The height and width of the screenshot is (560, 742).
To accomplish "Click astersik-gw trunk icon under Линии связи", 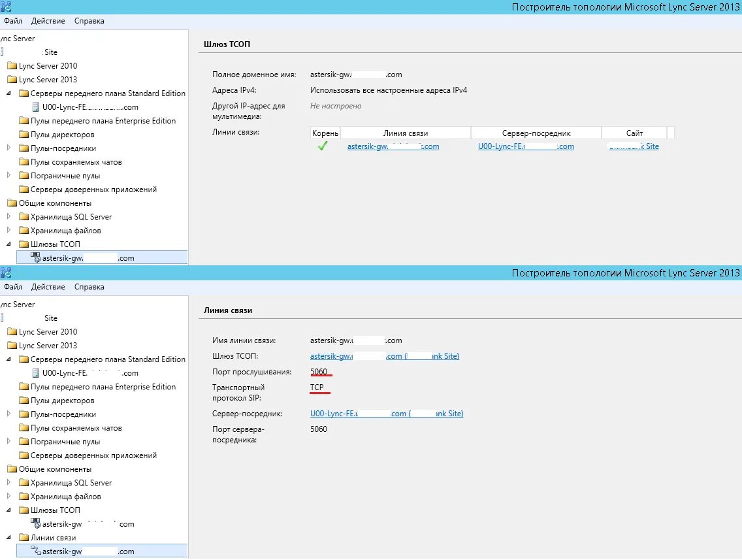I will [x=35, y=551].
